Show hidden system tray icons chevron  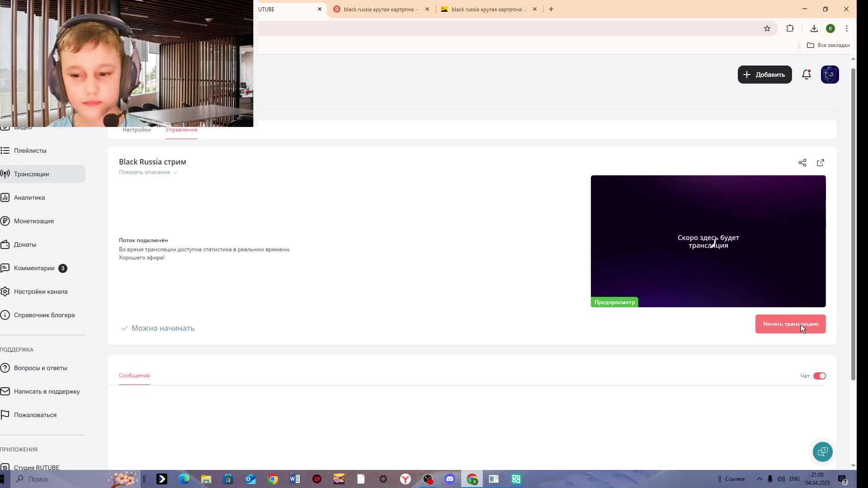tap(759, 479)
